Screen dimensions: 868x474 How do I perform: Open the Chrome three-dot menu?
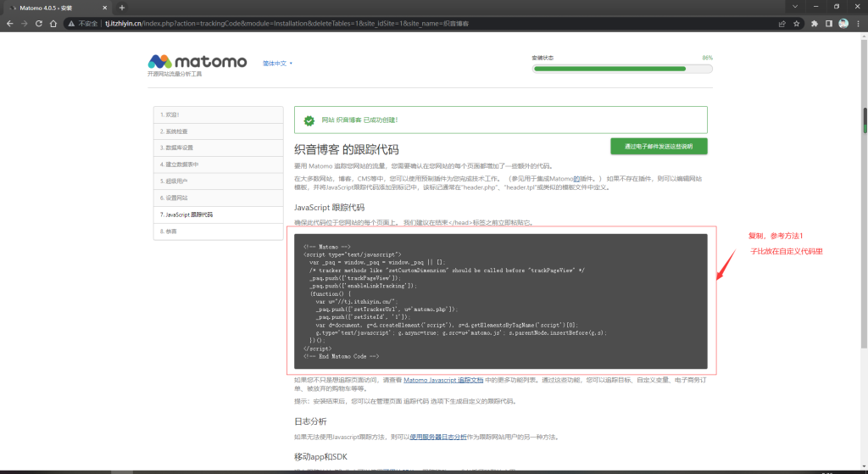[858, 24]
